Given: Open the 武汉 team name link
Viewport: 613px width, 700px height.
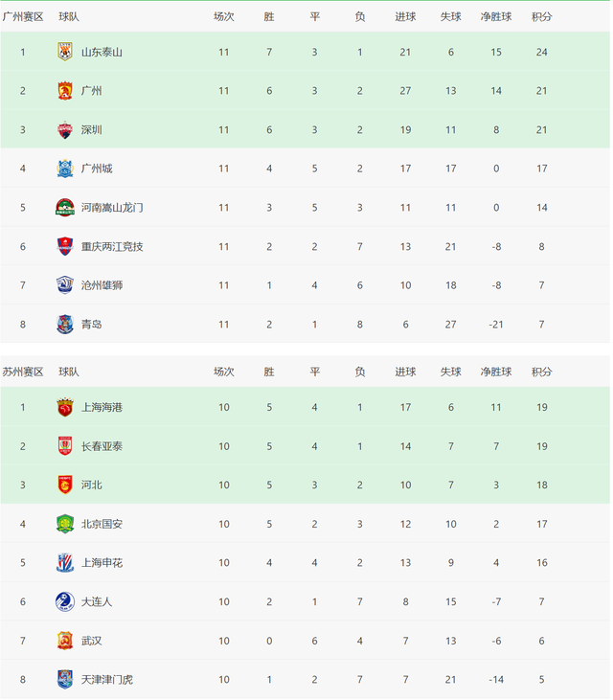Looking at the screenshot, I should pyautogui.click(x=92, y=641).
